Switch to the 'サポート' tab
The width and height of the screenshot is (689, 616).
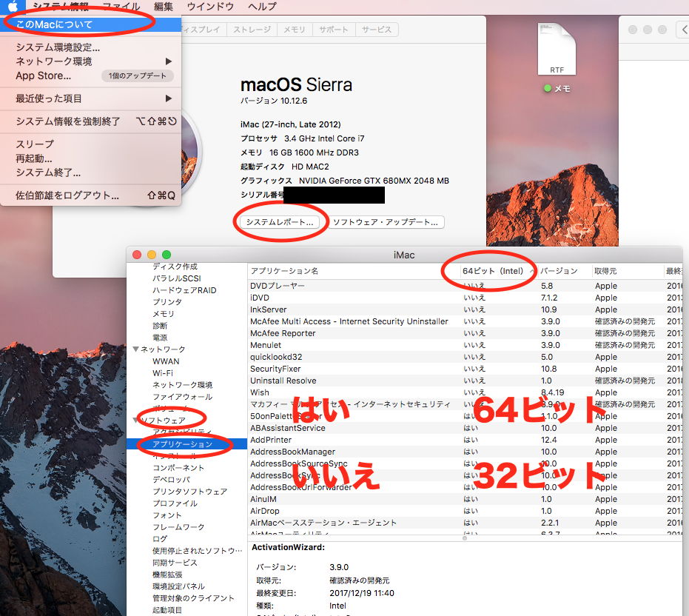(334, 30)
